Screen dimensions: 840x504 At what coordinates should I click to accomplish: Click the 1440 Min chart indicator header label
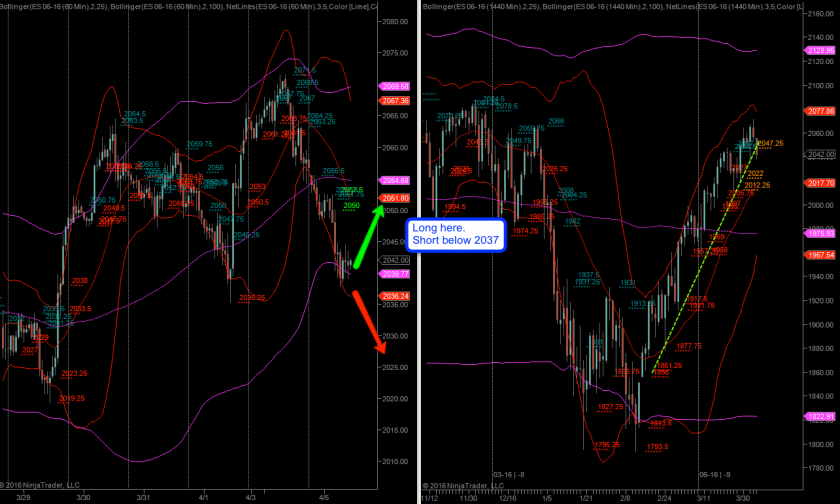click(x=612, y=6)
